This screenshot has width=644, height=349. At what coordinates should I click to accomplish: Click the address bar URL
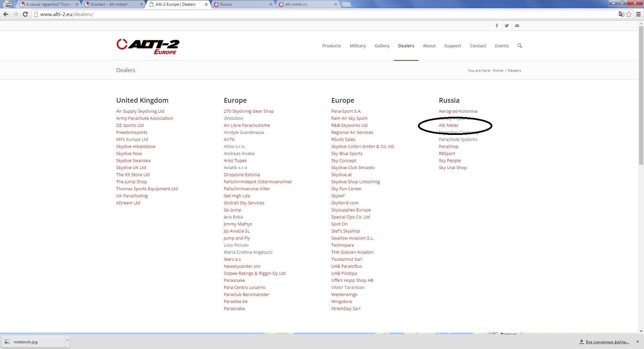[x=67, y=14]
